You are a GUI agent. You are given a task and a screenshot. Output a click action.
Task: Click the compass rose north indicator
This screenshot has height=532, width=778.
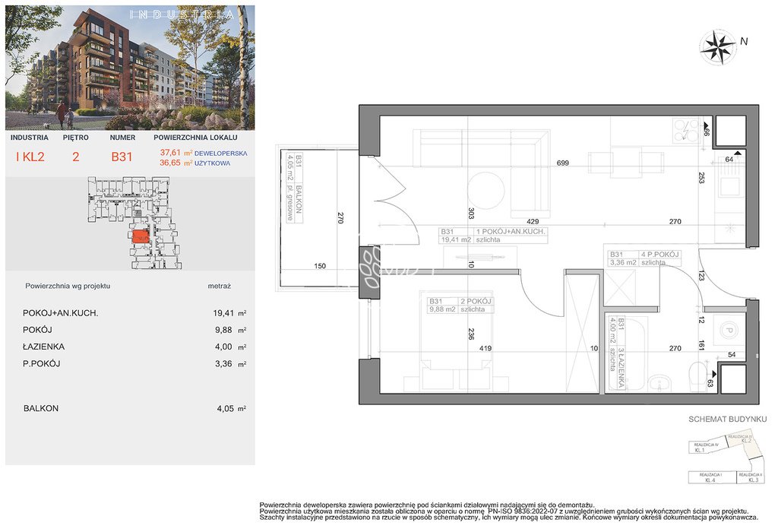coord(717,46)
